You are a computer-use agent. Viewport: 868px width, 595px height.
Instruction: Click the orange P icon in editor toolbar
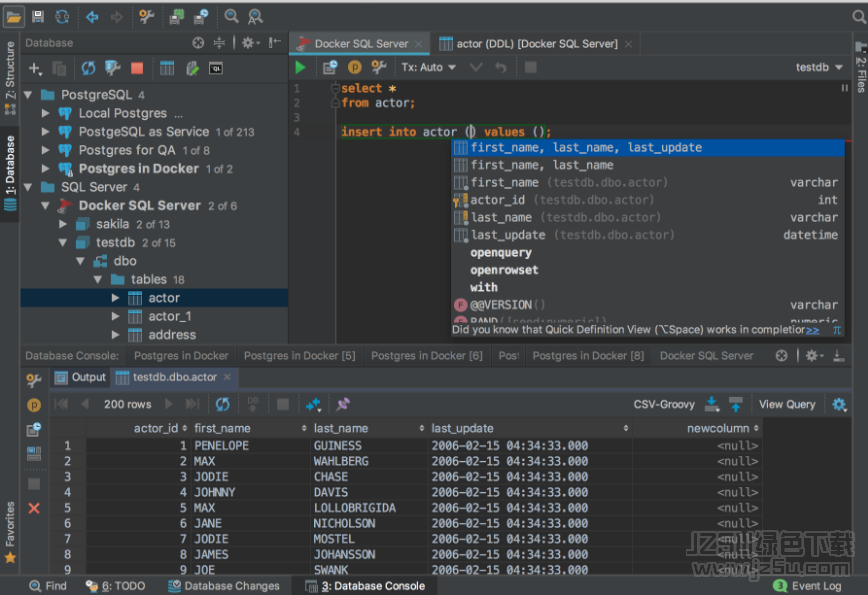tap(354, 68)
